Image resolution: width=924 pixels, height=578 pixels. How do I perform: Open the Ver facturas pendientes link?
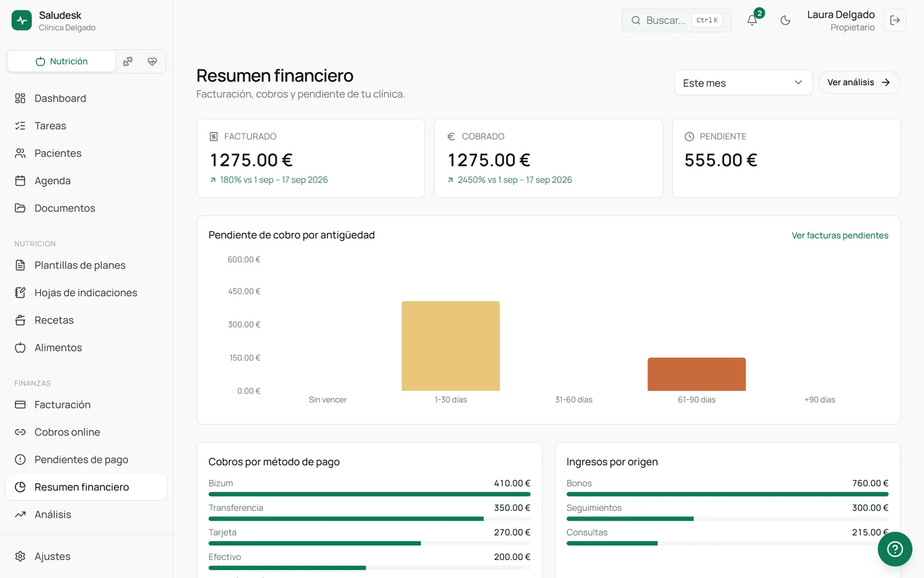[x=840, y=235]
